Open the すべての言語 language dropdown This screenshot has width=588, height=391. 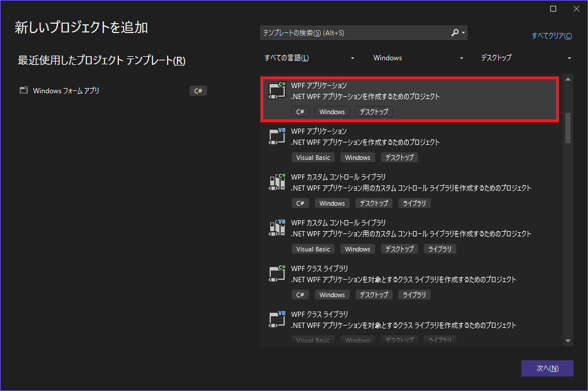(309, 58)
